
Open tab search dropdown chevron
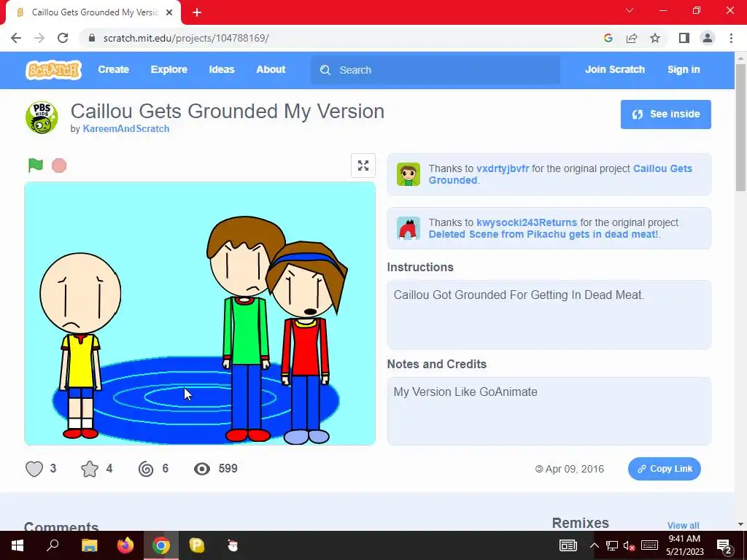pyautogui.click(x=630, y=10)
